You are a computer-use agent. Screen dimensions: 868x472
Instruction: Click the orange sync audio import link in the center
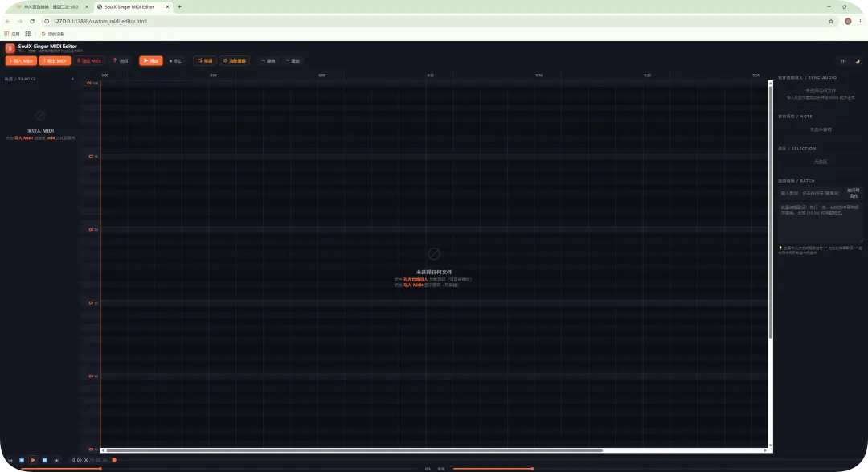tap(416, 280)
